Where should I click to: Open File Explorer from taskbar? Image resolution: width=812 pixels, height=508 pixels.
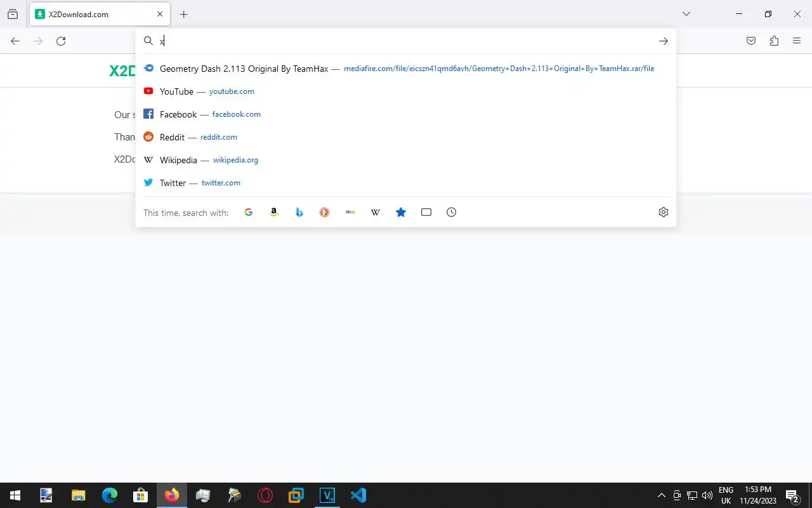78,495
